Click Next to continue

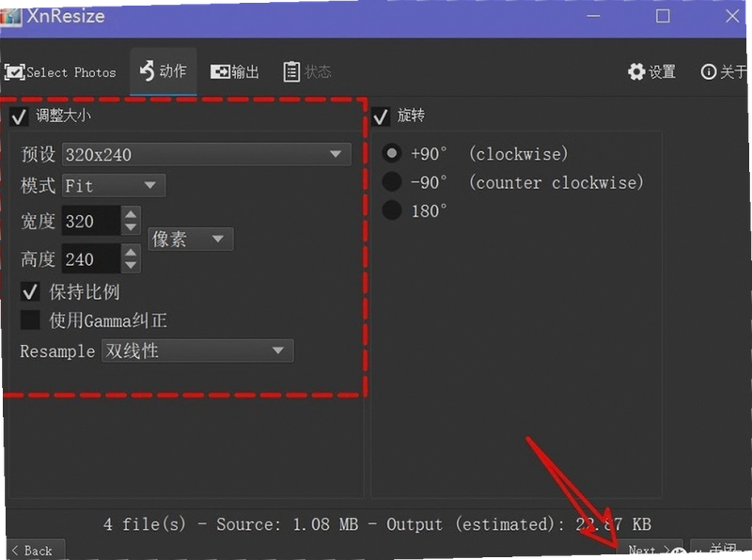[x=650, y=550]
